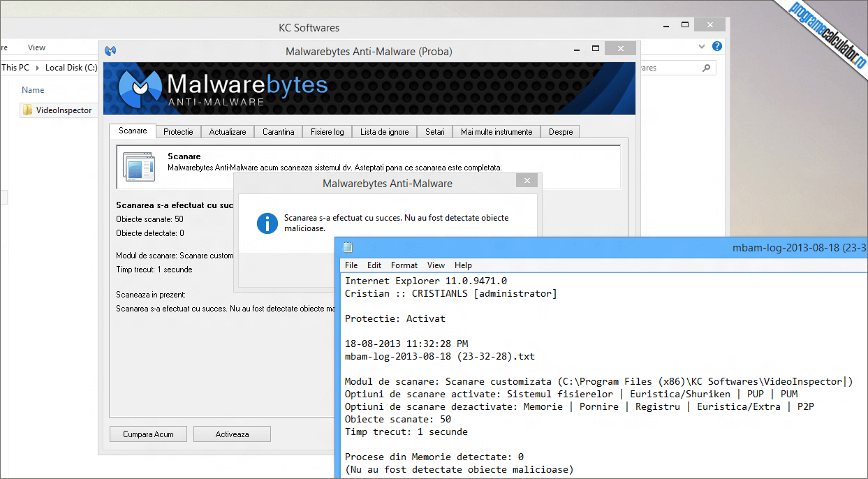868x479 pixels.
Task: Open the View tab in Explorer window
Action: (36, 47)
